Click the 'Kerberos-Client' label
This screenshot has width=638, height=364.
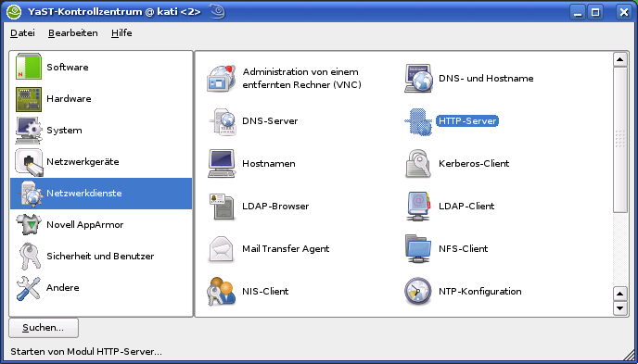[474, 163]
